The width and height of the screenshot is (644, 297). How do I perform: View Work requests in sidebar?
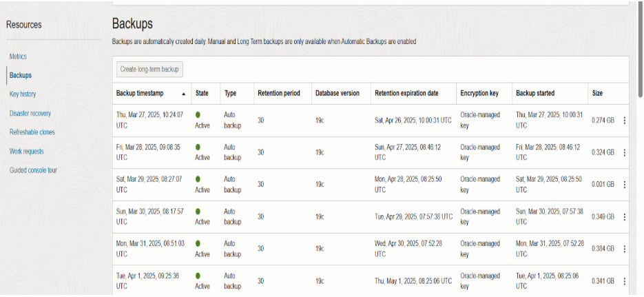point(26,151)
